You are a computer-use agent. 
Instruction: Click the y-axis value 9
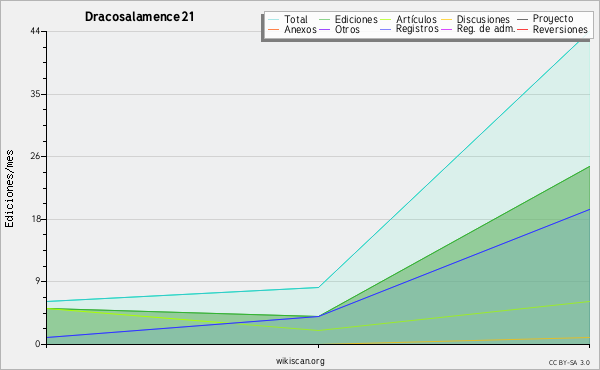click(38, 282)
